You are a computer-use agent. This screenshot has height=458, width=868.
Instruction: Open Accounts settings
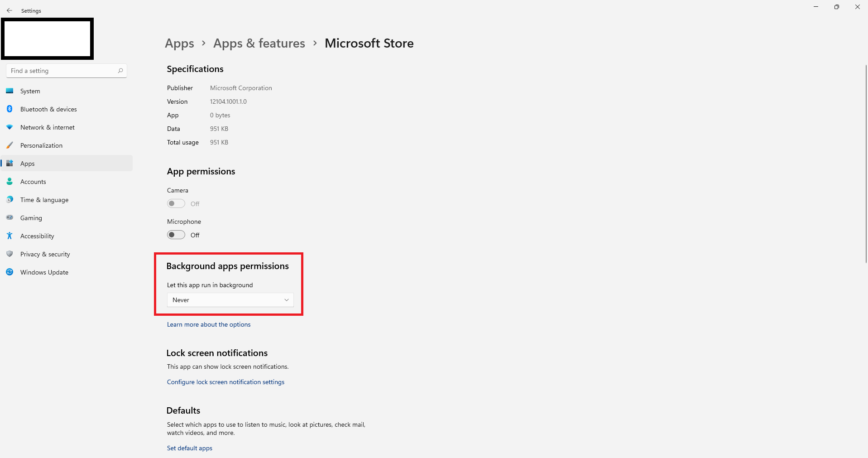point(67,182)
